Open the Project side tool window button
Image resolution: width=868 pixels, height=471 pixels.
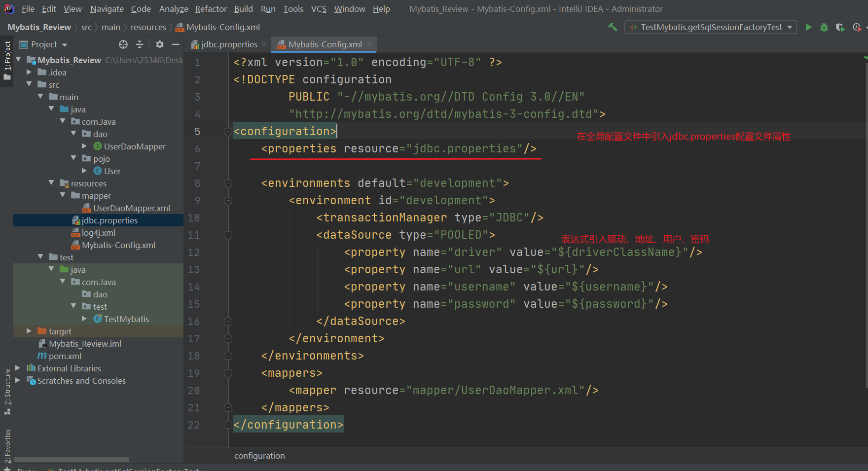[7, 60]
